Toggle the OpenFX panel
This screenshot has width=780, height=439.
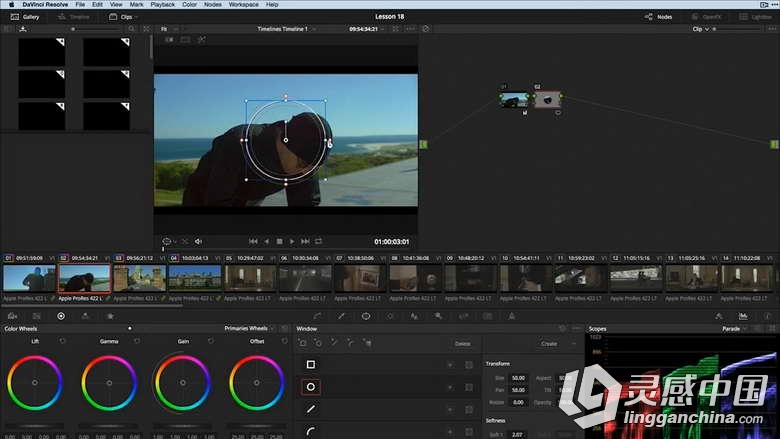[x=706, y=17]
